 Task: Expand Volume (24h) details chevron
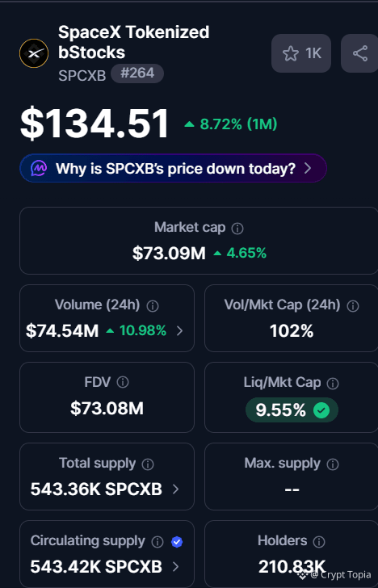pyautogui.click(x=179, y=331)
